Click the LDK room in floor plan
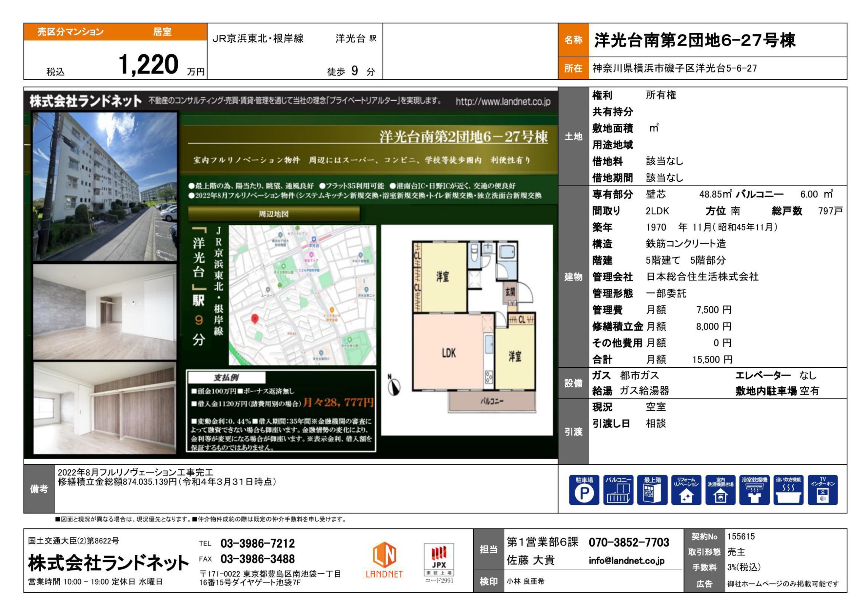Image resolution: width=868 pixels, height=614 pixels. 449,353
